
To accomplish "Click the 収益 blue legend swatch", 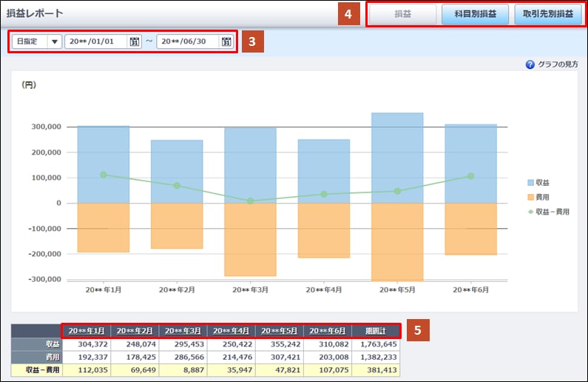I will point(530,183).
